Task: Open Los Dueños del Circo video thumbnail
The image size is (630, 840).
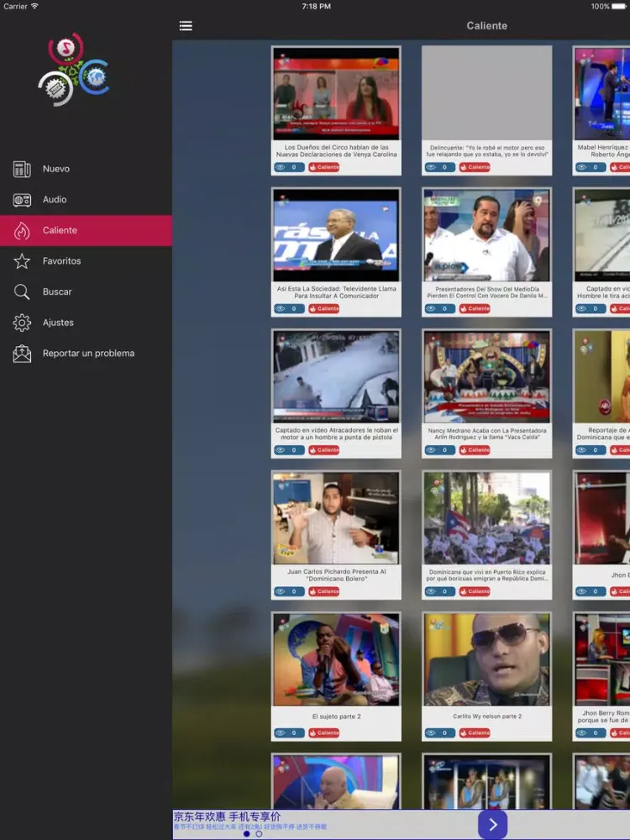Action: (x=337, y=94)
